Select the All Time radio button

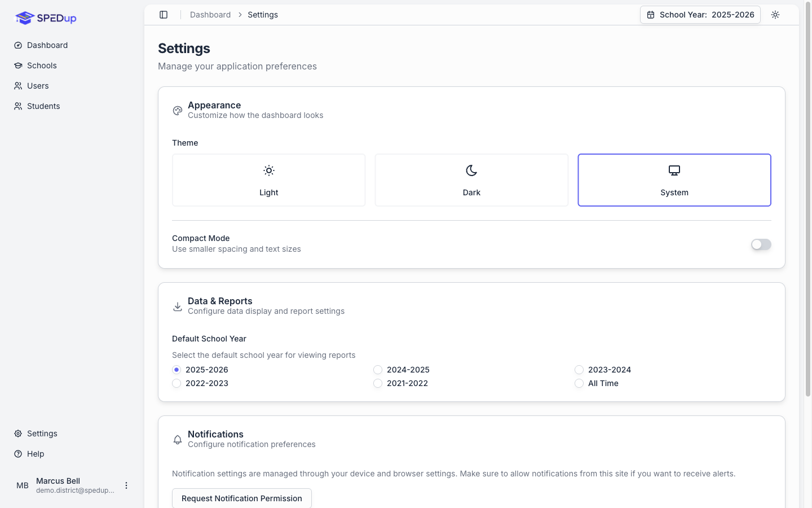point(579,383)
